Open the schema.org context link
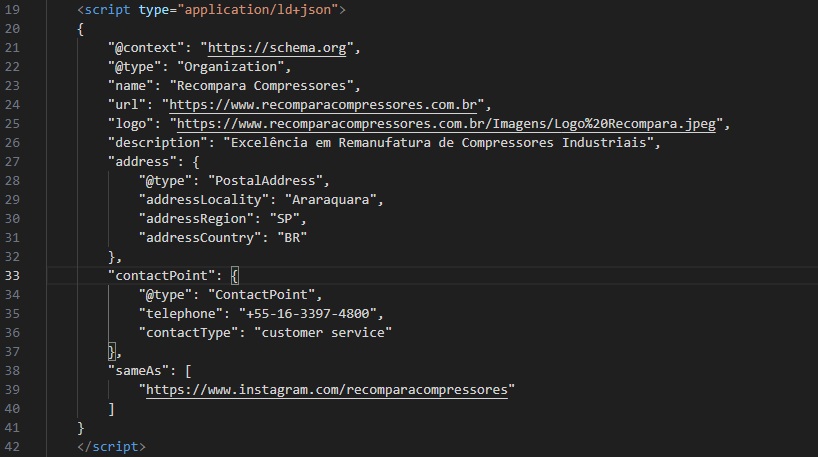This screenshot has height=457, width=818. 277,47
